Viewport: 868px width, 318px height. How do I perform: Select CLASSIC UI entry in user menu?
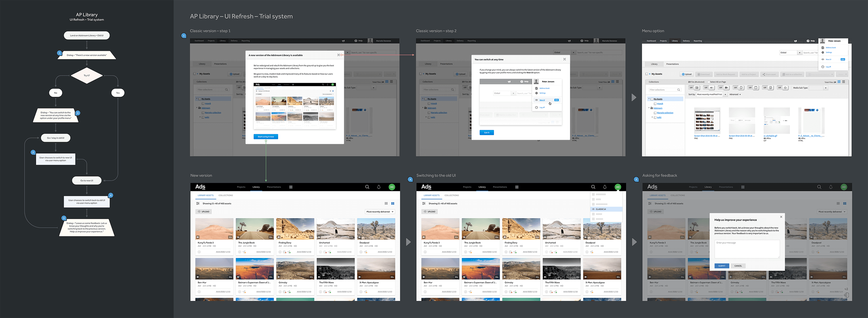click(606, 209)
